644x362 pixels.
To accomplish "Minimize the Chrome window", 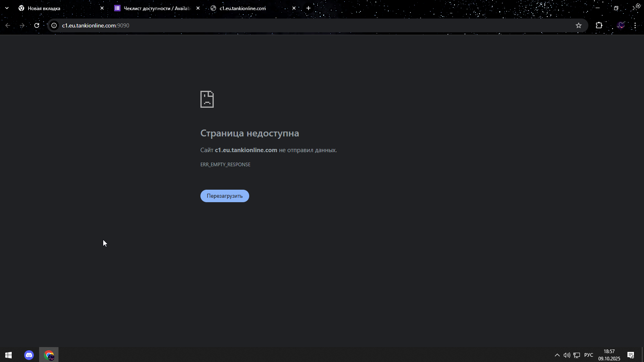I will point(598,8).
